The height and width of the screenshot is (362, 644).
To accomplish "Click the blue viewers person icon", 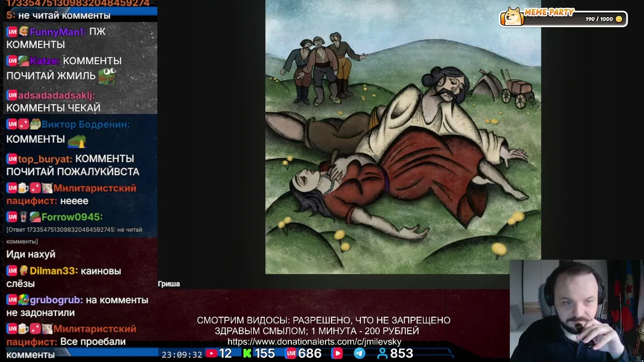I will tap(383, 354).
